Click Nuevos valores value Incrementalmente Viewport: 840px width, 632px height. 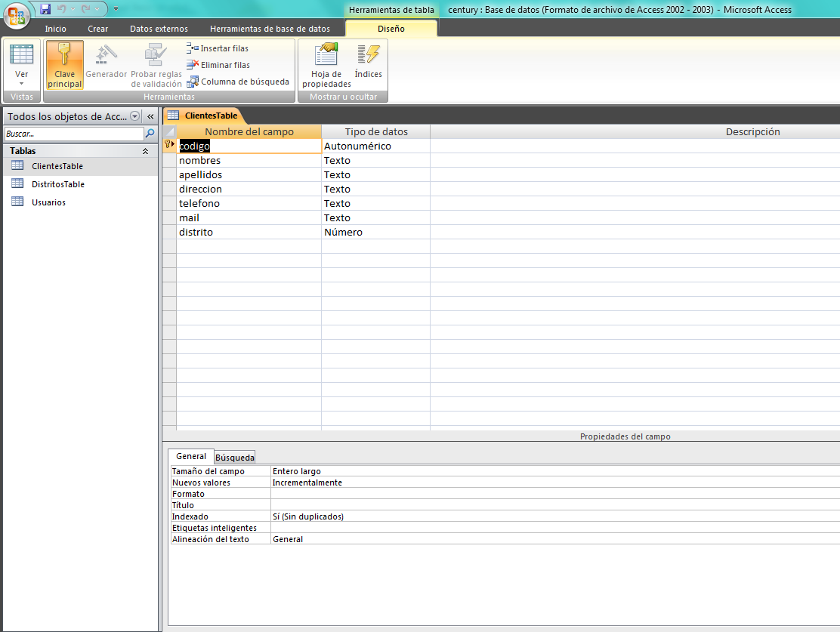555,482
